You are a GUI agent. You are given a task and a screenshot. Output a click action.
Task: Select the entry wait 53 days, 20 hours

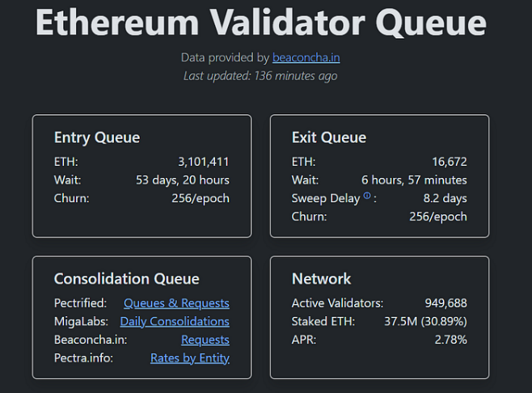point(183,180)
